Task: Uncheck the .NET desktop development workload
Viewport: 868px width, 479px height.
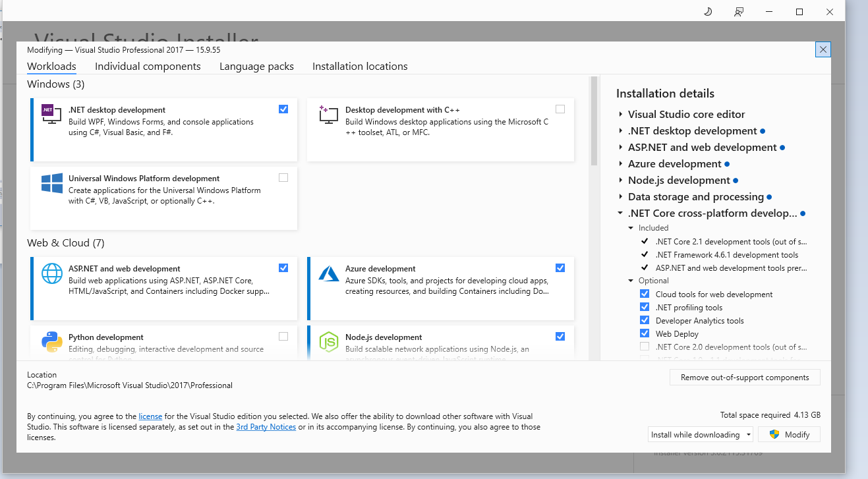Action: point(283,109)
